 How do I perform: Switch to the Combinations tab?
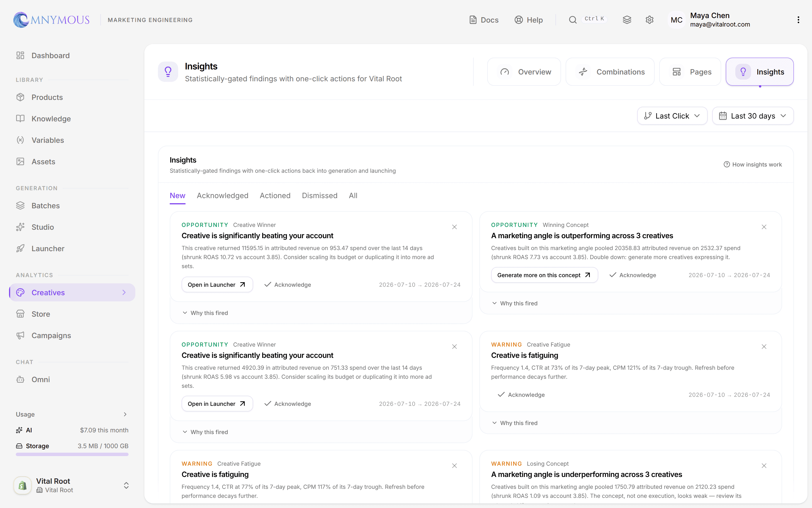[x=610, y=72]
